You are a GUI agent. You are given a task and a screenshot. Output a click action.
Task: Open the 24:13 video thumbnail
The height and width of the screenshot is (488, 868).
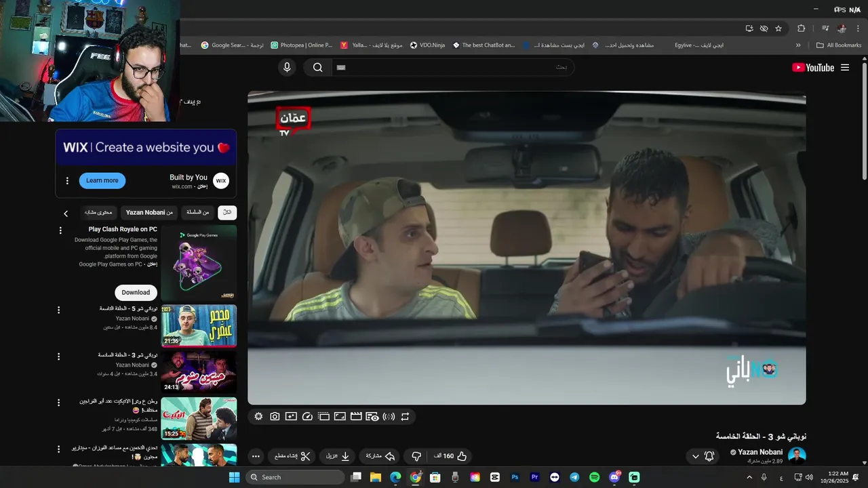pyautogui.click(x=199, y=371)
